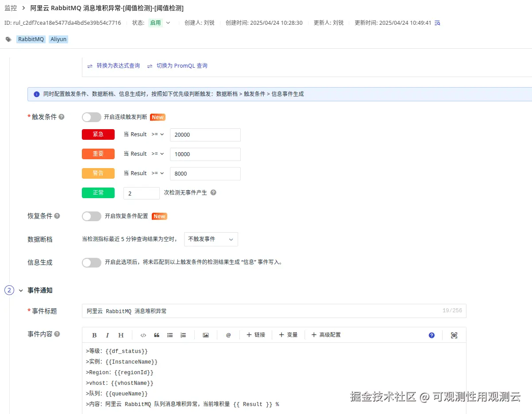Click the >Region: {{regionId}} line
Image resolution: width=532 pixels, height=414 pixels.
click(x=120, y=372)
